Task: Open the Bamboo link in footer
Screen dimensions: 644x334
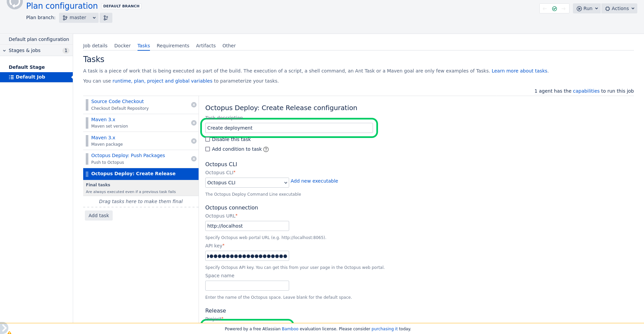Action: tap(290, 329)
